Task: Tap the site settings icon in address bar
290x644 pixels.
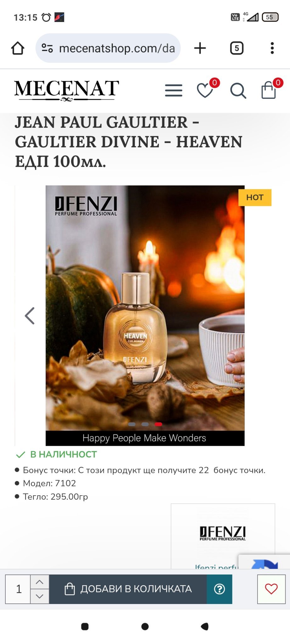Action: pos(47,48)
